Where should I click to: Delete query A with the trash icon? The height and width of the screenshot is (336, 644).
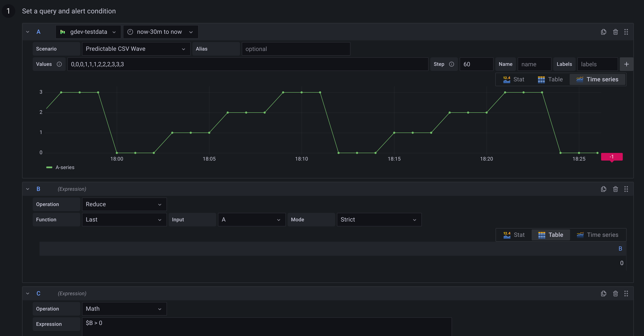point(616,32)
